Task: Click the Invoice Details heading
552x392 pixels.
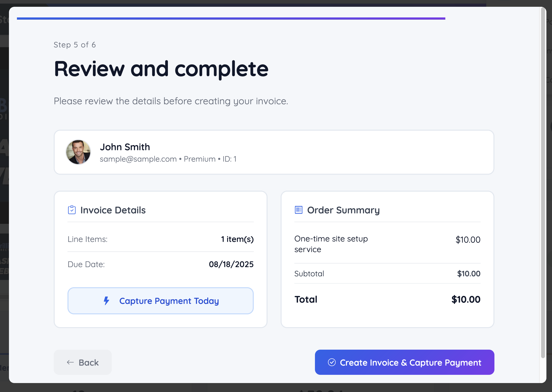Action: [113, 210]
